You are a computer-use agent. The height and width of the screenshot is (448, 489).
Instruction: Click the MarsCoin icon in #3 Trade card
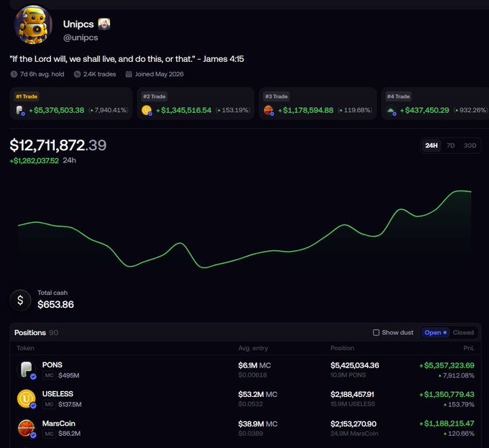click(x=268, y=110)
